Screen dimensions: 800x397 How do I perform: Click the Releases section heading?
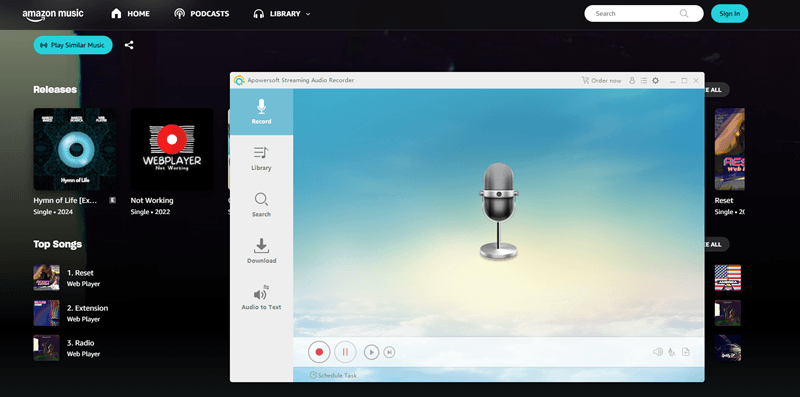[x=55, y=89]
